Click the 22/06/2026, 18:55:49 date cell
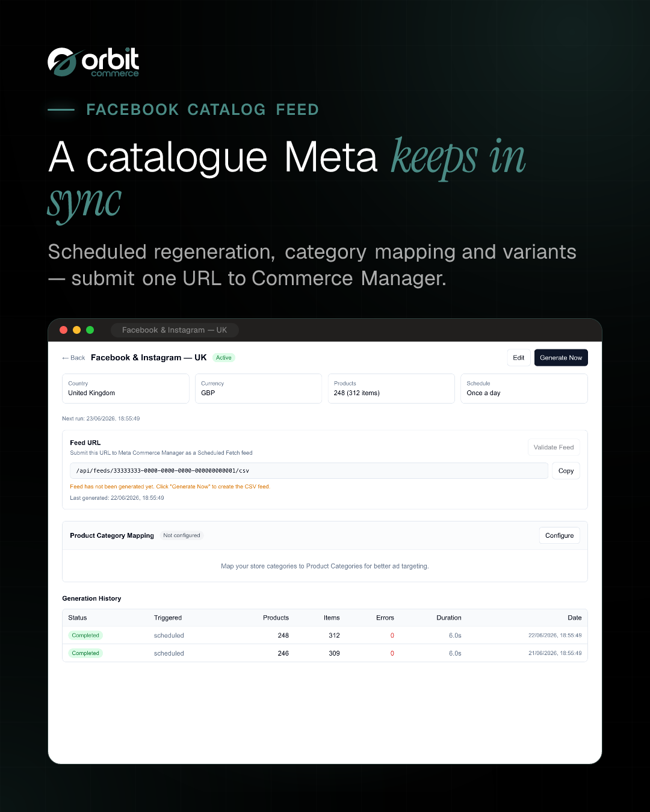 tap(555, 635)
